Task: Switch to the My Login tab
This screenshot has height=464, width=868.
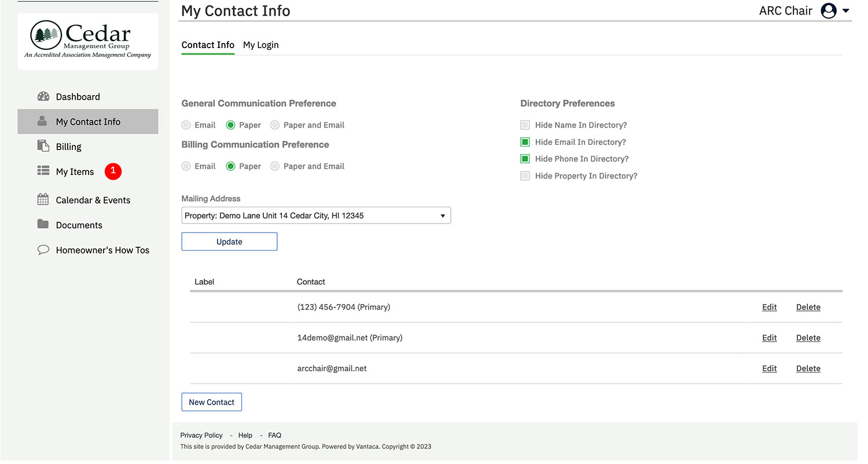Action: pos(260,45)
